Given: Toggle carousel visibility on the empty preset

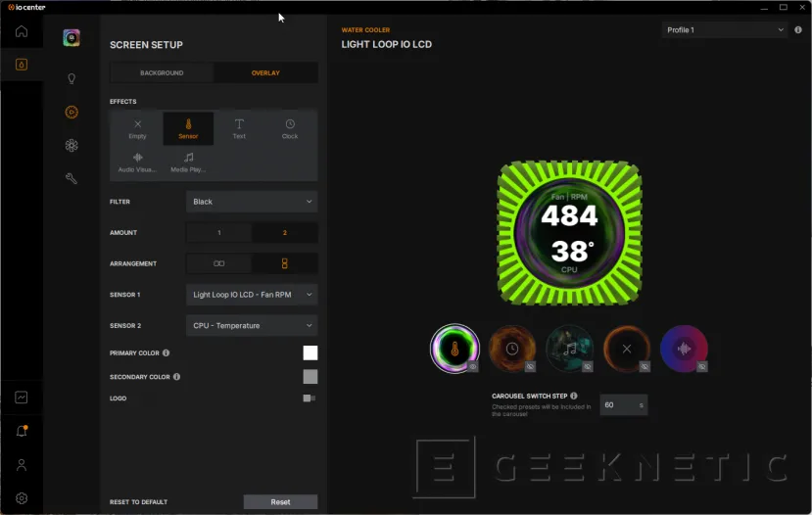Looking at the screenshot, I should click(645, 366).
